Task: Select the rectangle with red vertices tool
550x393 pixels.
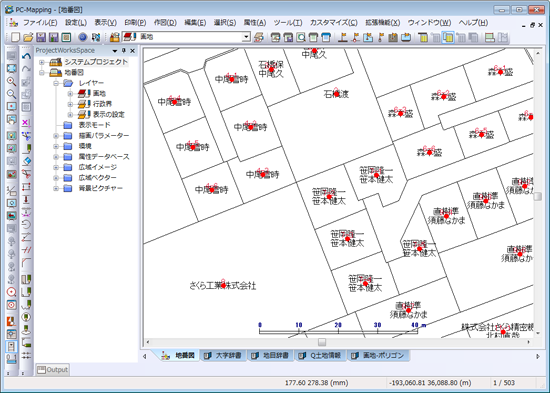Action: (26, 186)
